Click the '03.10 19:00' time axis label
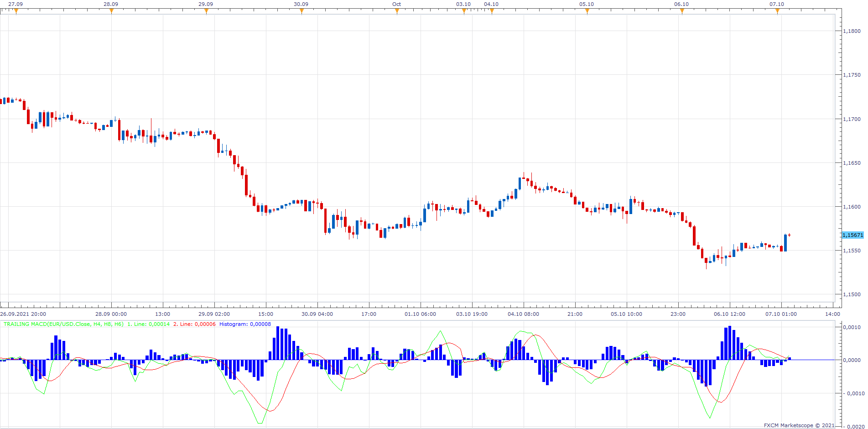The width and height of the screenshot is (868, 429). 472,314
